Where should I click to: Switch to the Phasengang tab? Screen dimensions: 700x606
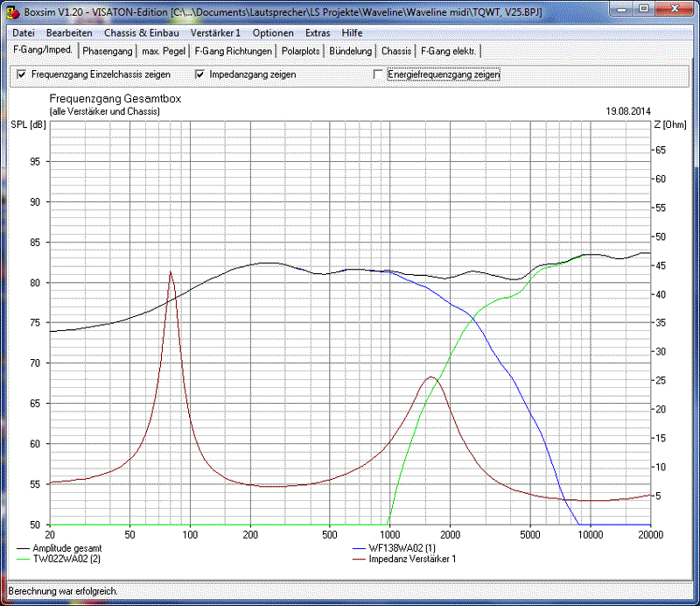point(108,51)
